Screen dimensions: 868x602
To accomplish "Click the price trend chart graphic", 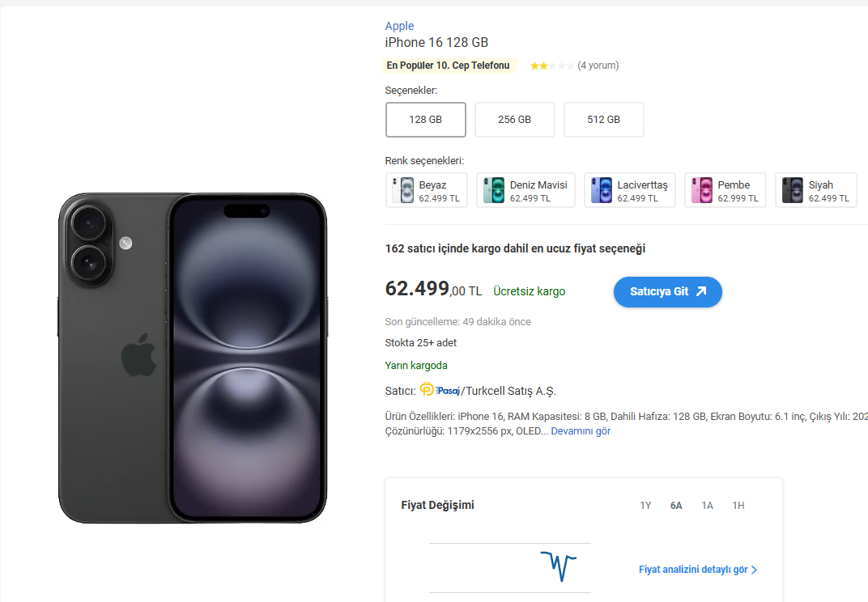I will click(559, 566).
